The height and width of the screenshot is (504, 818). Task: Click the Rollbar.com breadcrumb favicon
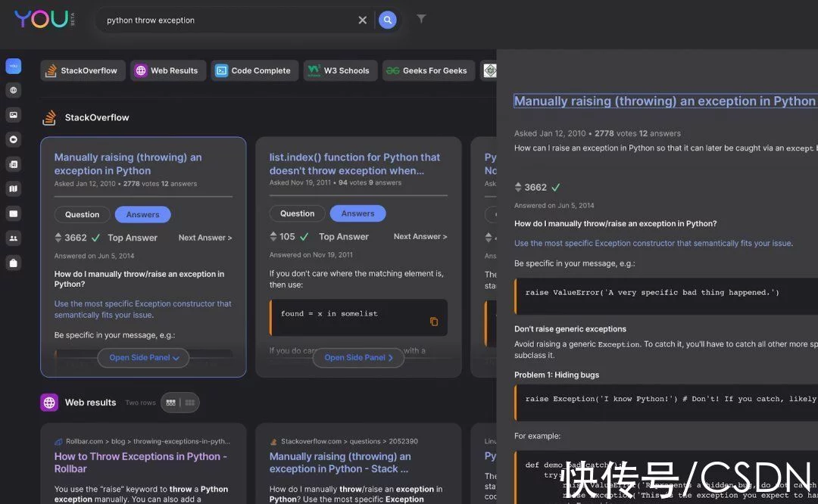[x=58, y=441]
